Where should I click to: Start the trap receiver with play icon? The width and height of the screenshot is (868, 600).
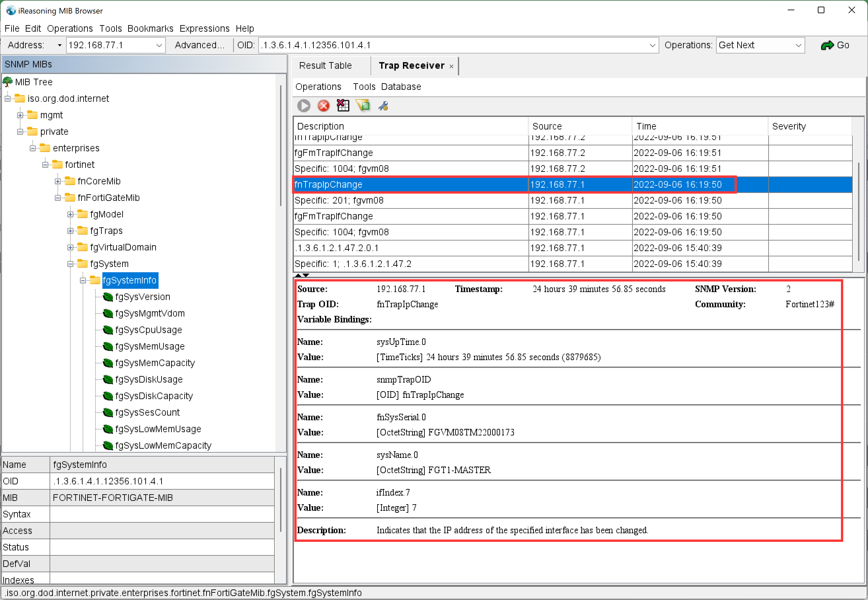click(x=304, y=106)
